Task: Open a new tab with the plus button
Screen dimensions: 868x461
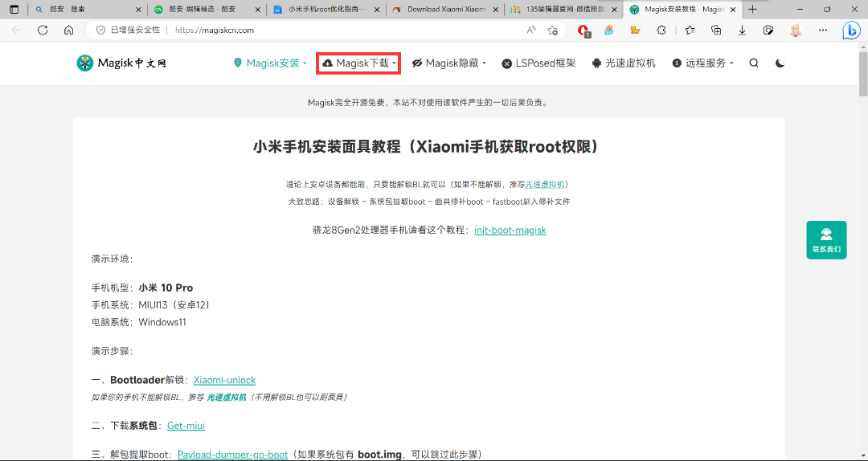Action: (x=752, y=10)
